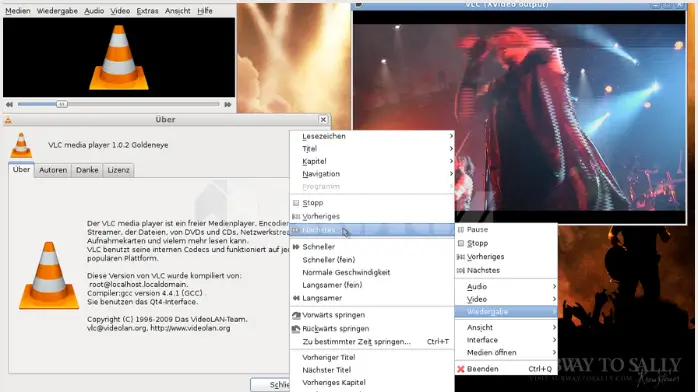
Task: Open the Audio menu in menu bar
Action: (x=94, y=11)
